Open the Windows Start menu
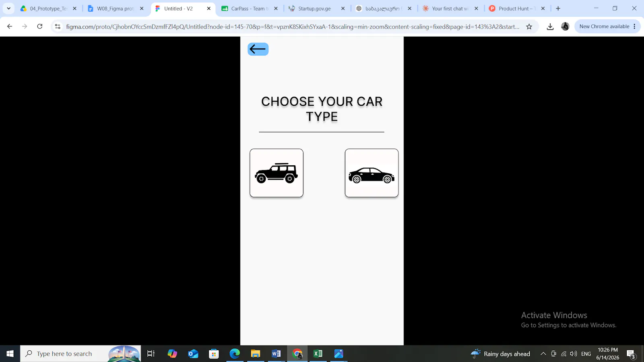 pos(10,354)
